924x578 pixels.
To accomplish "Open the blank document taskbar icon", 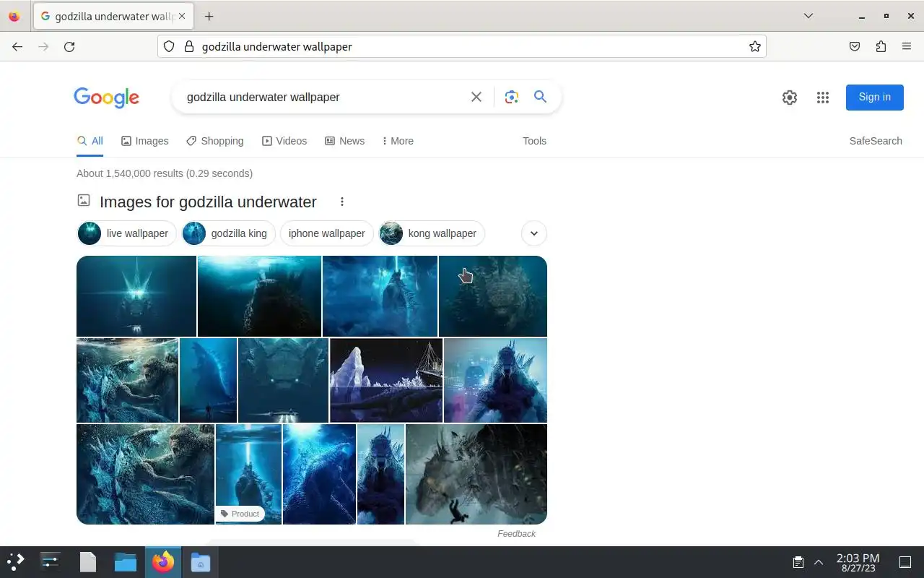I will tap(88, 561).
